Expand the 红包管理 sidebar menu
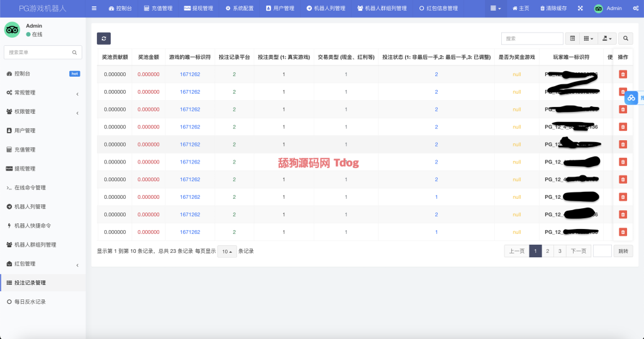The width and height of the screenshot is (644, 339). coord(42,264)
